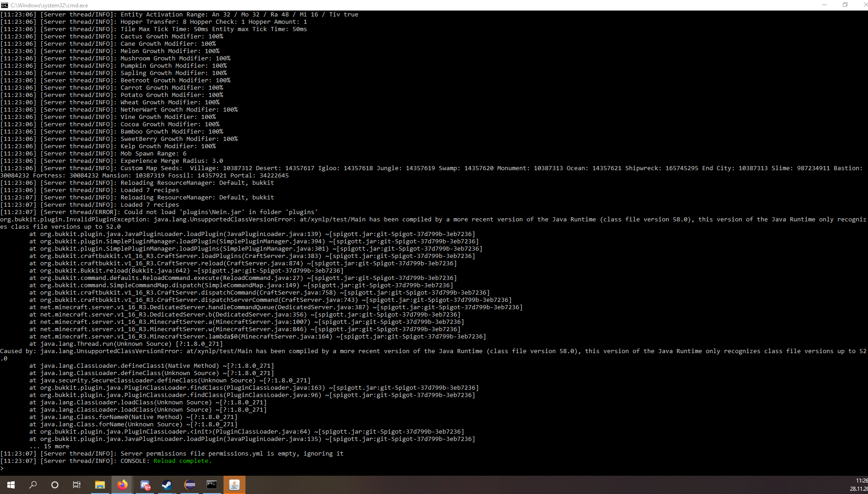Screen dimensions: 868x494
Task: Click the 'Hopper Transfer: 8' log line
Action: click(x=154, y=22)
